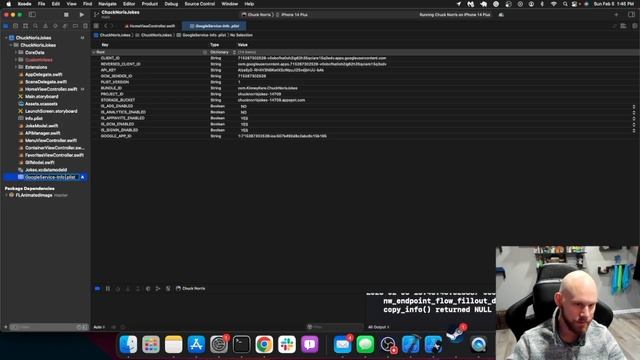Open the Xcode menu
Image resolution: width=640 pixels, height=360 pixels.
(x=24, y=4)
